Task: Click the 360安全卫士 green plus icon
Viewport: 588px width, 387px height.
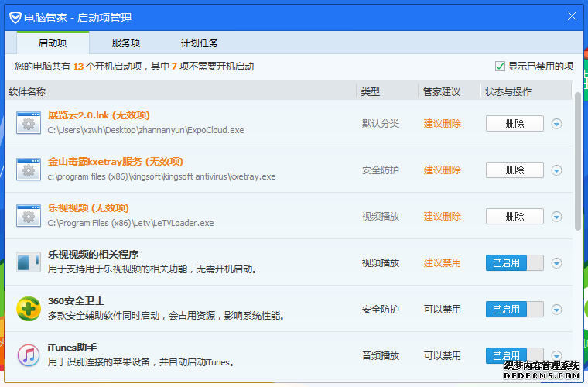Action: 29,309
